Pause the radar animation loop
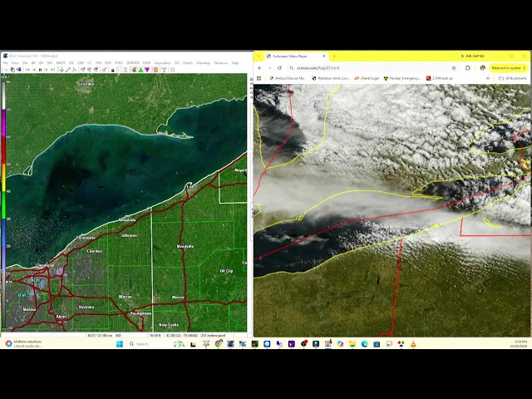The width and height of the screenshot is (532, 399). [41, 70]
